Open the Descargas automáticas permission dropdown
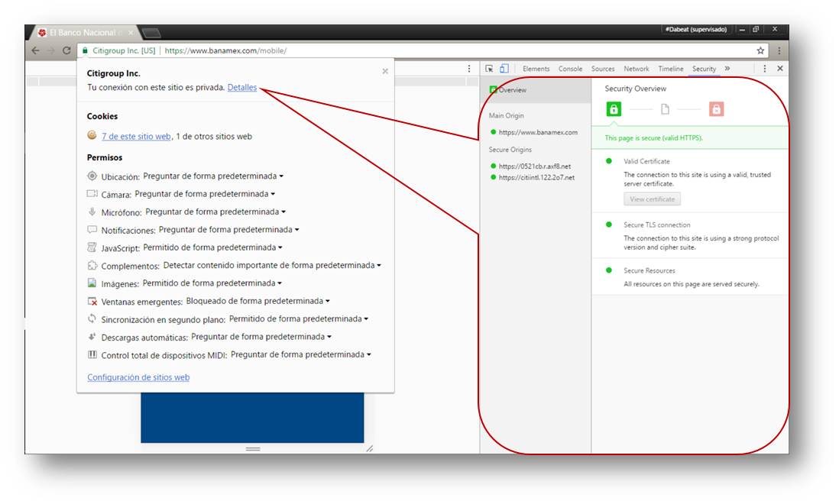Image resolution: width=839 pixels, height=504 pixels. point(261,337)
